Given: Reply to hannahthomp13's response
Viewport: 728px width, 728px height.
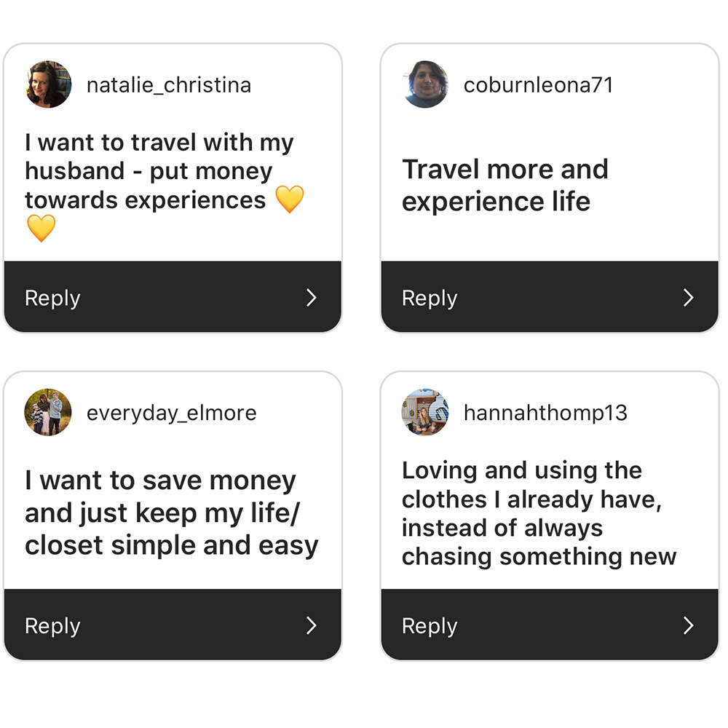Looking at the screenshot, I should click(x=550, y=625).
